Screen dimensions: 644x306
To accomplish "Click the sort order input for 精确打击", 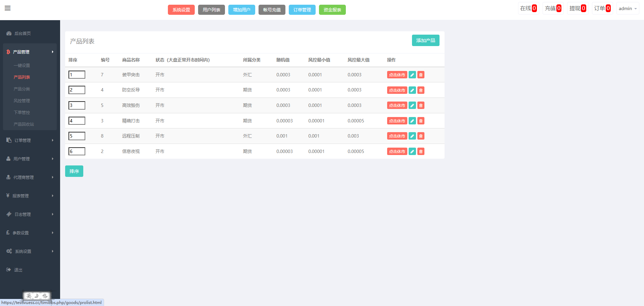I will coord(77,121).
